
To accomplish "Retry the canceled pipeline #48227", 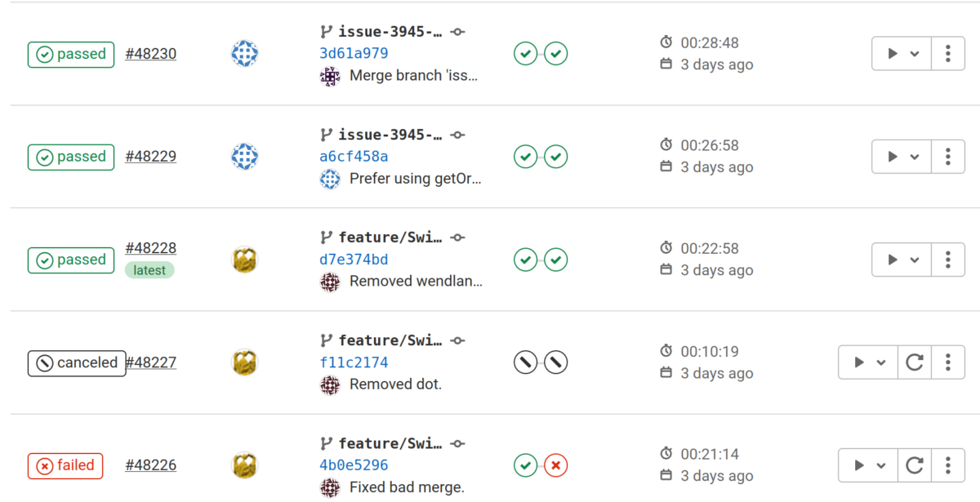I will (915, 362).
